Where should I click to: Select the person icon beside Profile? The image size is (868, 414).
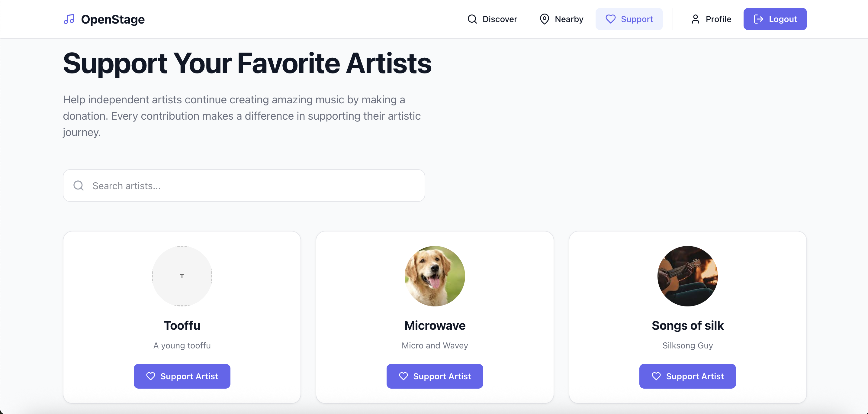(696, 19)
